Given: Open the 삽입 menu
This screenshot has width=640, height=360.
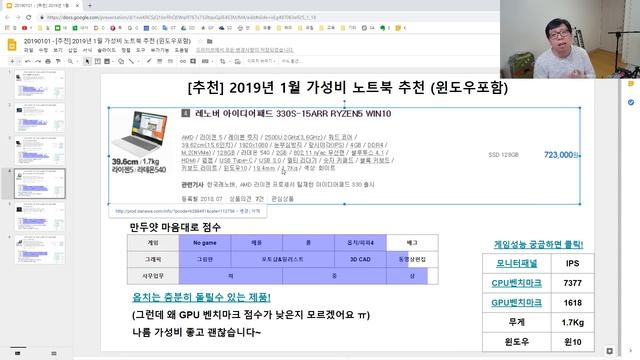Looking at the screenshot, I should [x=73, y=50].
